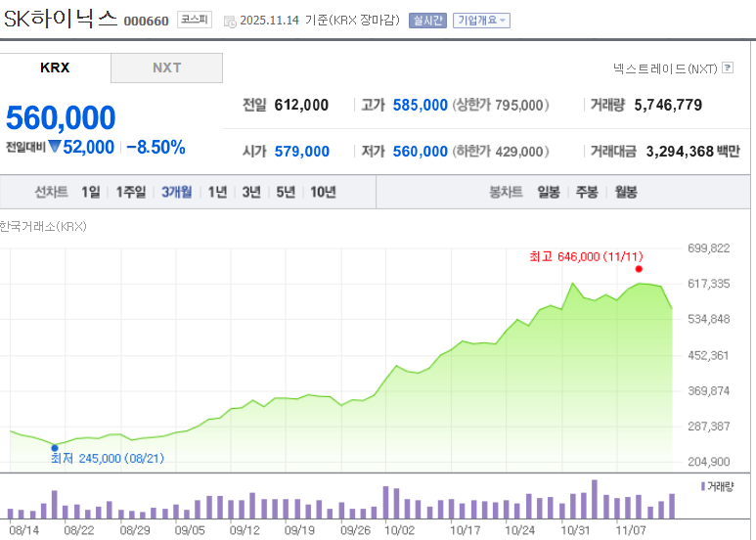756x540 pixels.
Task: Select the 1주일 line chart period
Action: pyautogui.click(x=131, y=192)
